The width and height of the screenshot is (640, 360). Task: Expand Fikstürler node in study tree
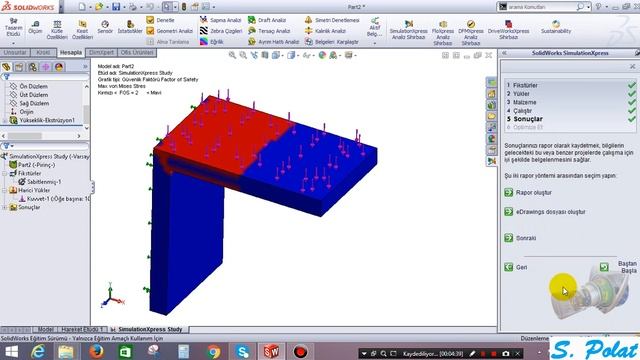[4, 173]
